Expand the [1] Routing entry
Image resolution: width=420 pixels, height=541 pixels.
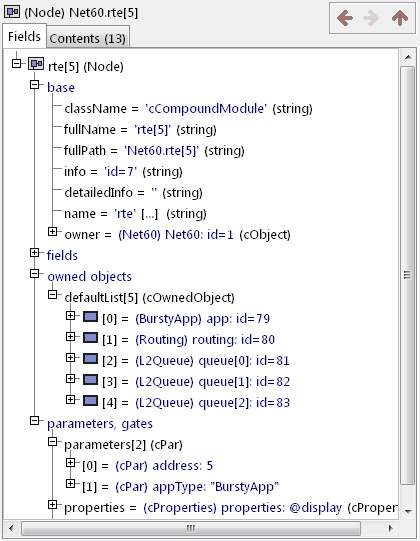pyautogui.click(x=70, y=336)
